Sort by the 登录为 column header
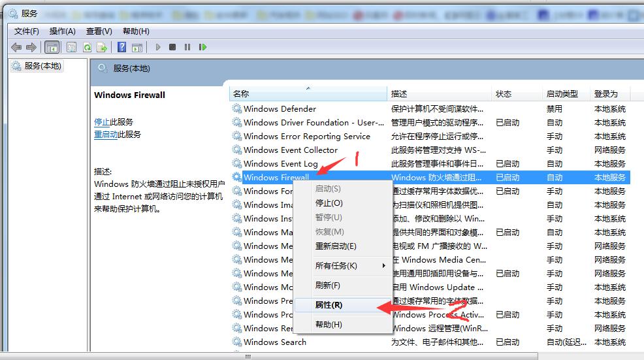This screenshot has width=644, height=360. (x=610, y=93)
